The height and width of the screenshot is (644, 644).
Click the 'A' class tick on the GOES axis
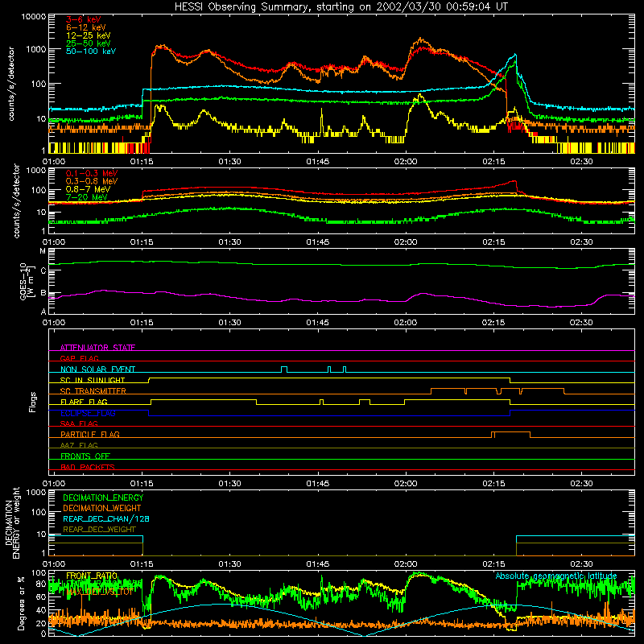(43, 312)
